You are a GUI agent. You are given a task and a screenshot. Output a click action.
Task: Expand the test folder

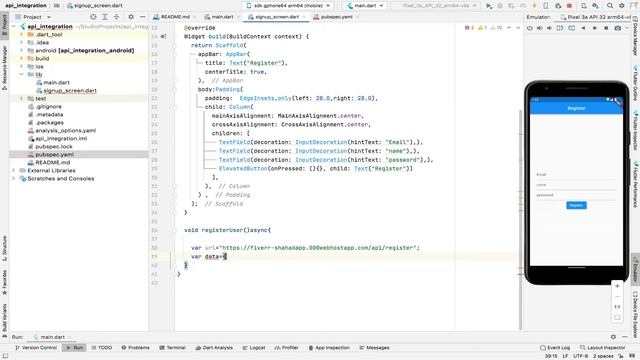point(22,98)
